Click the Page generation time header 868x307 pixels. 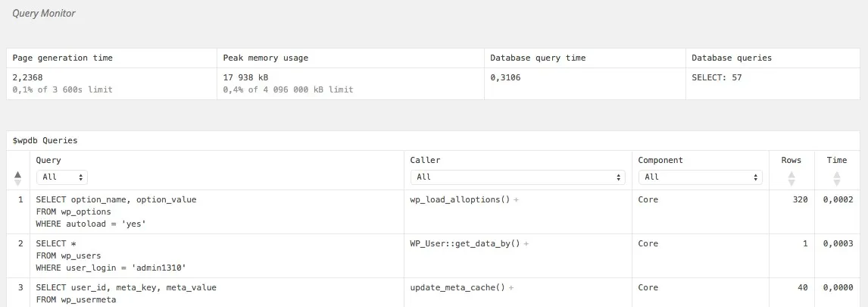(63, 58)
